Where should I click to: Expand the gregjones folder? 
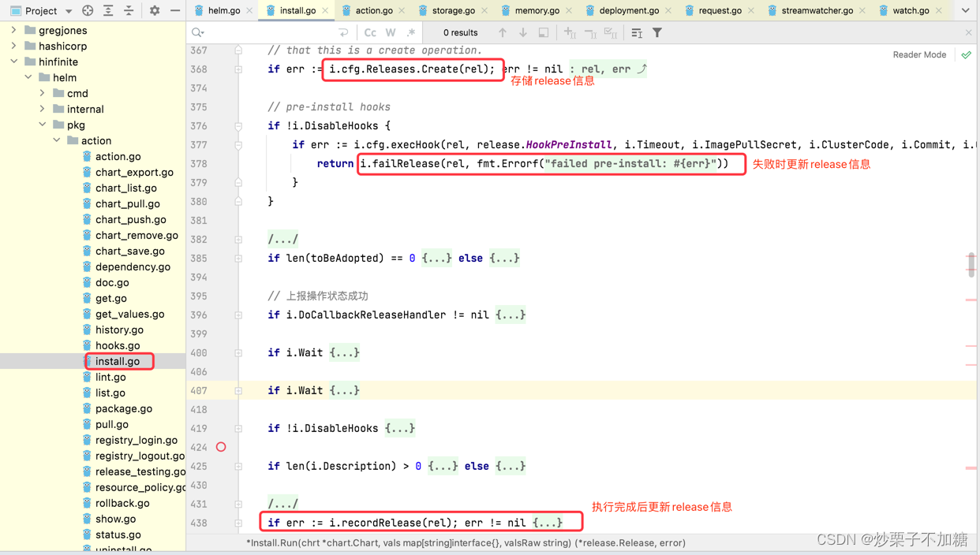(x=13, y=30)
